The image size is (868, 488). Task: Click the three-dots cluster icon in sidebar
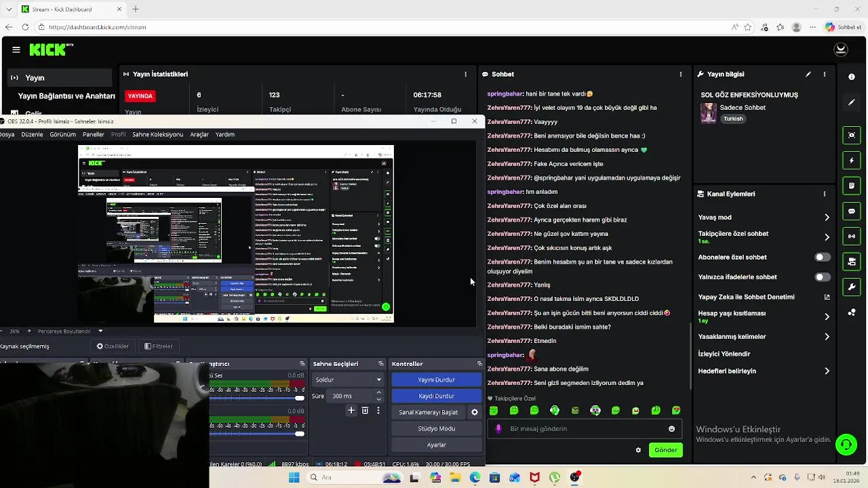point(852,312)
